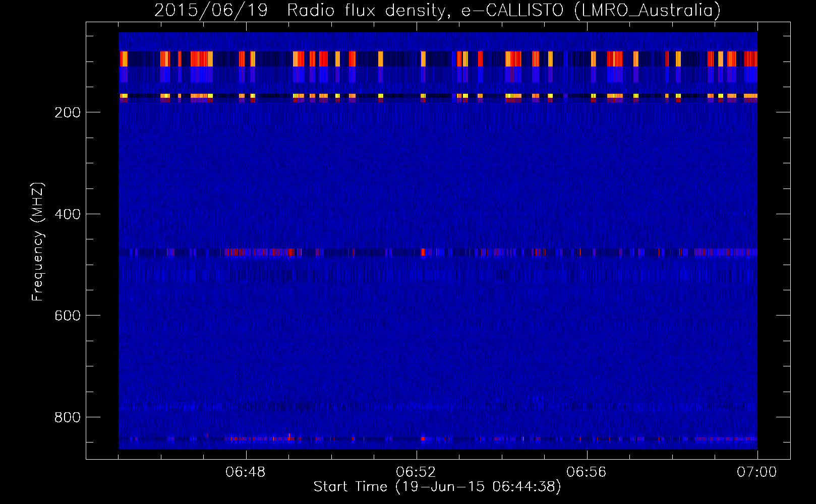Click the 200 frequency tick label
Viewport: 816px width, 504px height.
click(x=67, y=112)
